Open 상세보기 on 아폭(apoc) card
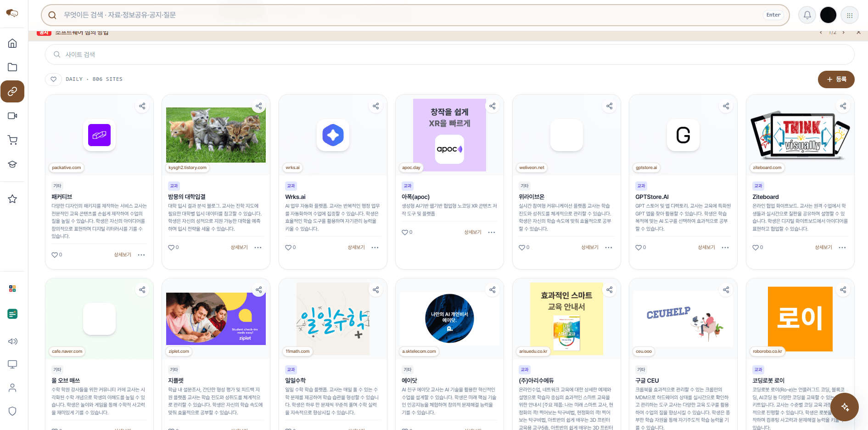The image size is (868, 430). pos(473,232)
